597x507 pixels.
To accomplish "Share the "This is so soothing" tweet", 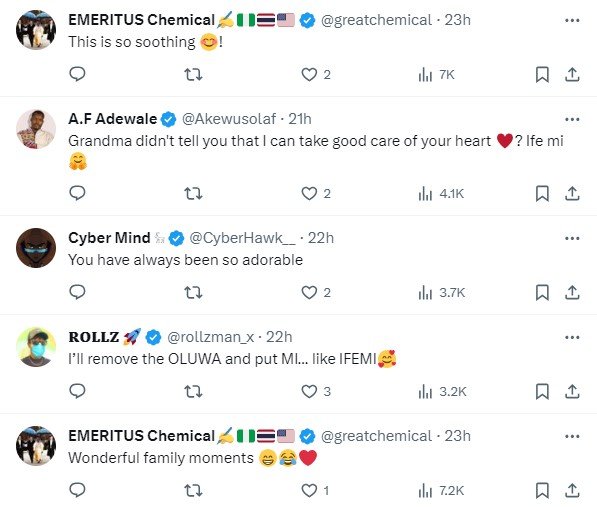I will coord(572,74).
